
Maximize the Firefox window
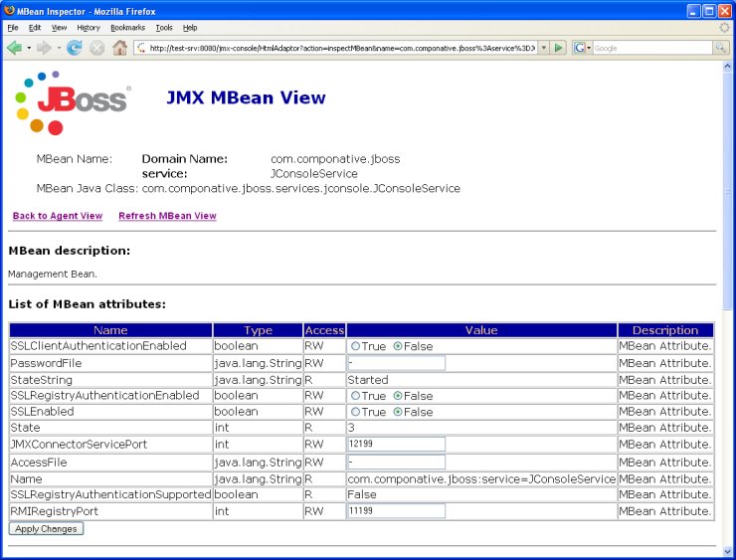coord(709,11)
